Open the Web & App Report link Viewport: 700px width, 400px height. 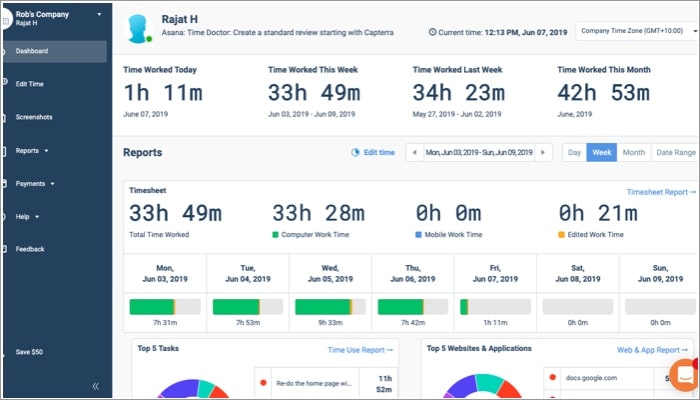click(653, 350)
